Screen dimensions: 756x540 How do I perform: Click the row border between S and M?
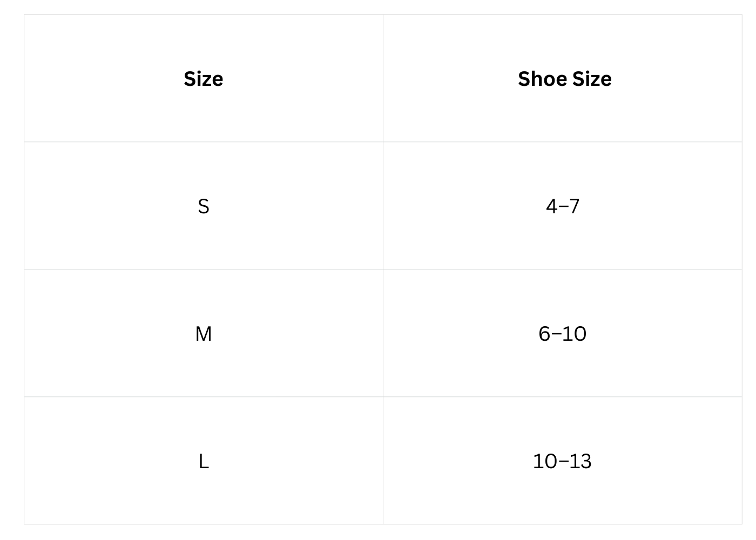(270, 269)
